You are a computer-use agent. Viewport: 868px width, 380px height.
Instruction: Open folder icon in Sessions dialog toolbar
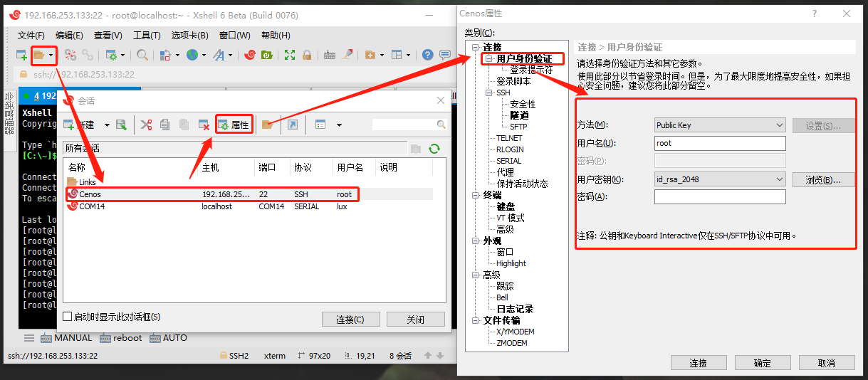pyautogui.click(x=268, y=125)
